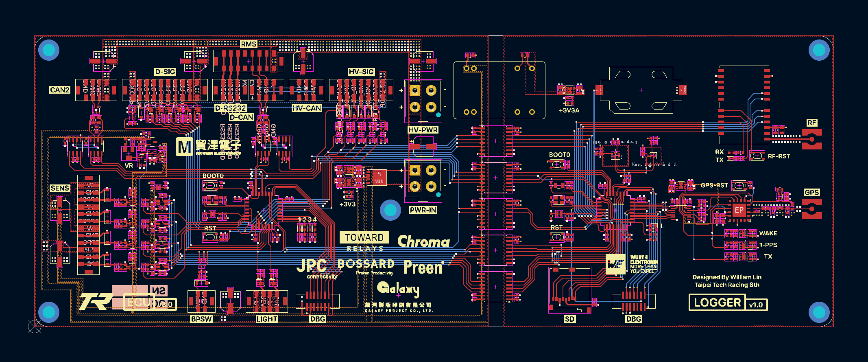Select the +3V3 label near VIN

(348, 204)
